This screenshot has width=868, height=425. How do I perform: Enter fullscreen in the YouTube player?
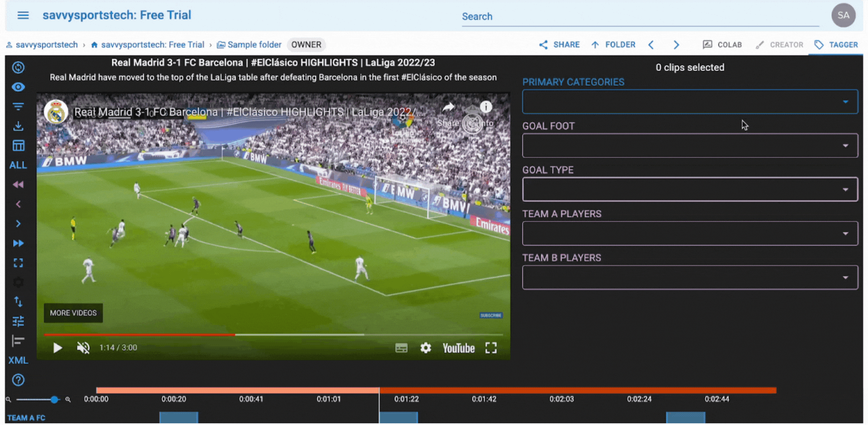click(491, 348)
